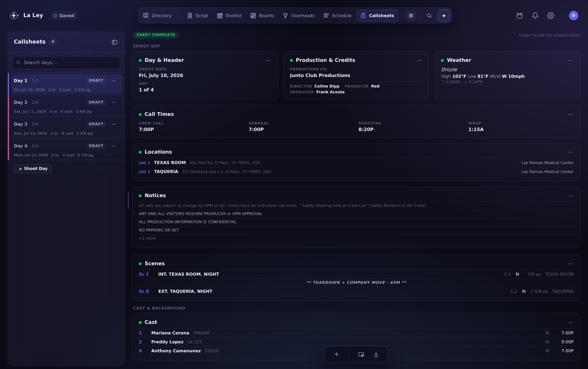The height and width of the screenshot is (369, 588).
Task: Click the search magnifier in top nav
Action: click(x=429, y=16)
